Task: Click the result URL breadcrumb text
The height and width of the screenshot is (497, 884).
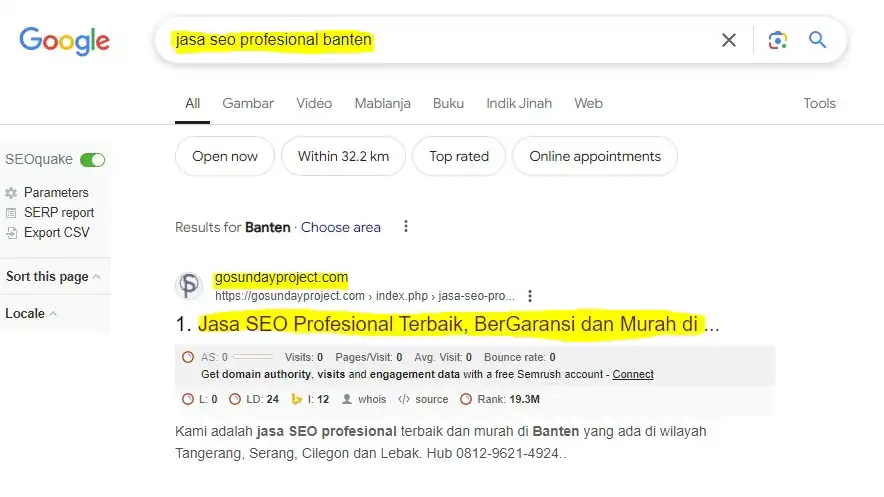Action: tap(365, 296)
